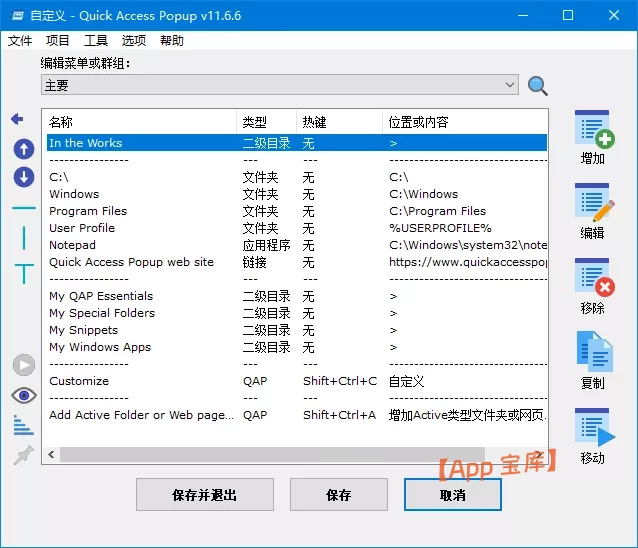Click the sort bars icon

coord(23,425)
